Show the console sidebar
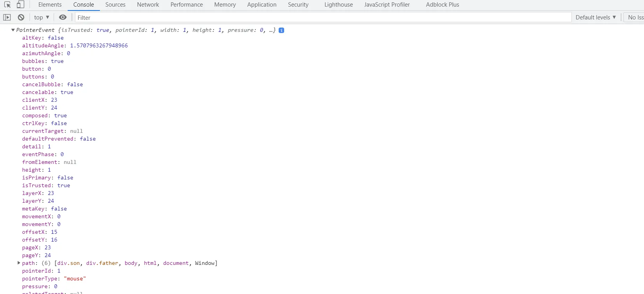Image resolution: width=644 pixels, height=294 pixels. 7,17
